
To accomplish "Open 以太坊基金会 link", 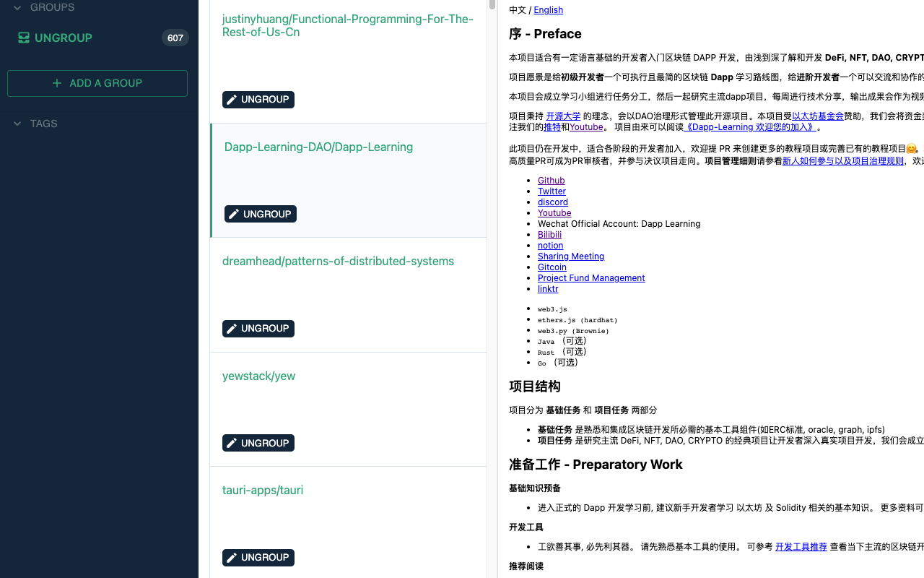I will [x=817, y=116].
